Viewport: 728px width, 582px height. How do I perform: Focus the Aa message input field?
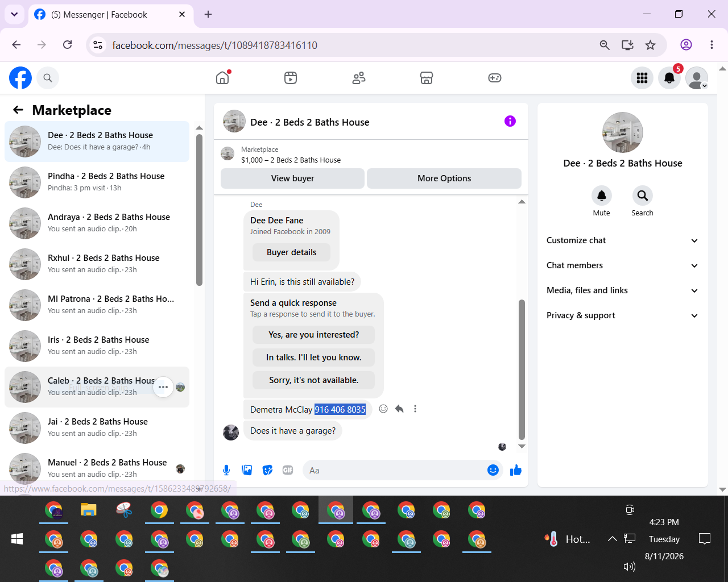395,470
